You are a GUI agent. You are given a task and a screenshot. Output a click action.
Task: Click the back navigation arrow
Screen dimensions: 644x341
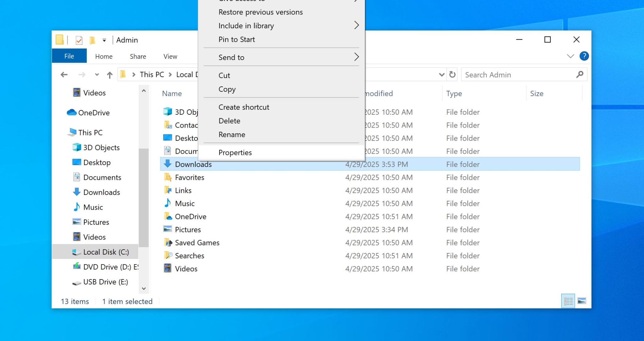point(64,74)
